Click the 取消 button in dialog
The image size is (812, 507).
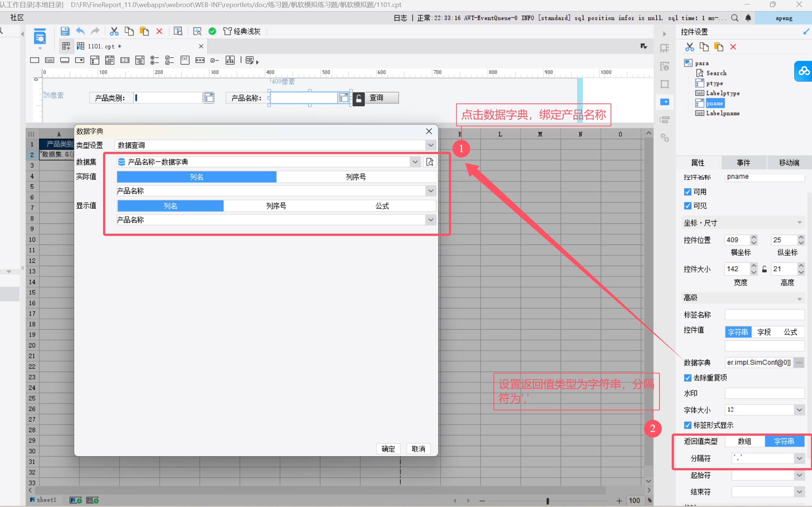pos(418,449)
